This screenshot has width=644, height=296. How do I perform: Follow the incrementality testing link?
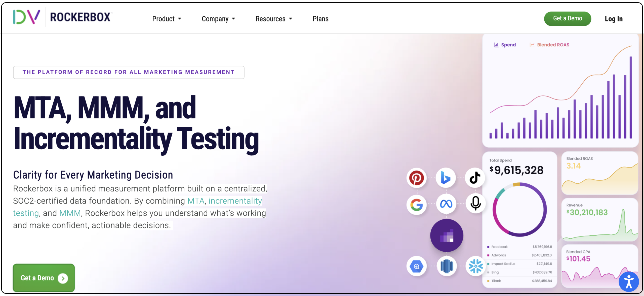[235, 201]
